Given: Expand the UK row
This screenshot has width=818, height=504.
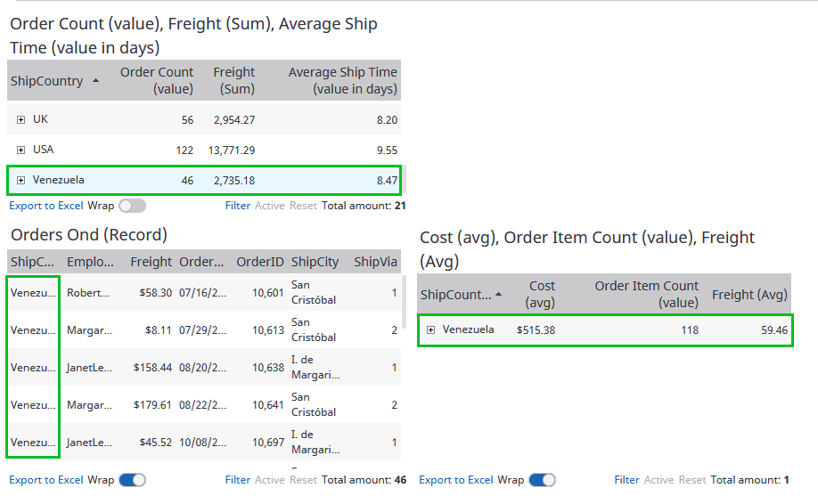Looking at the screenshot, I should point(20,119).
